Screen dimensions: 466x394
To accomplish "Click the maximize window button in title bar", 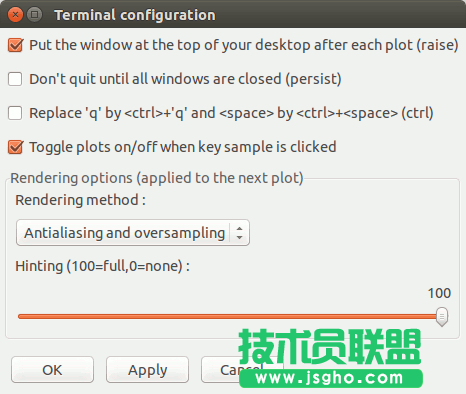I will (x=34, y=15).
